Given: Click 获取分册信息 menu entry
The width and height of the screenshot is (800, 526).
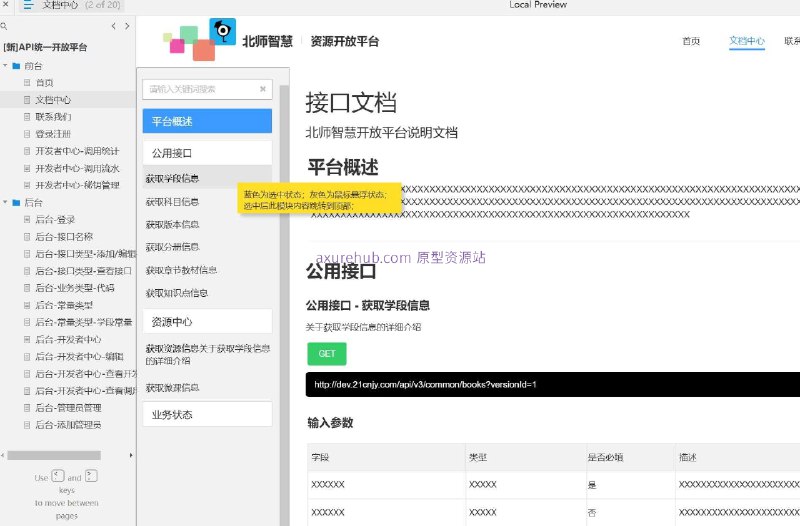Looking at the screenshot, I should (172, 247).
